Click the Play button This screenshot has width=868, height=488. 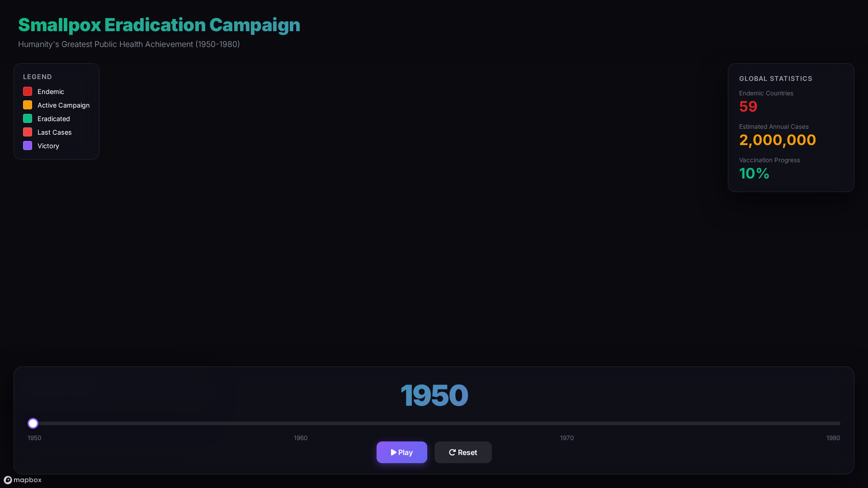pos(401,452)
